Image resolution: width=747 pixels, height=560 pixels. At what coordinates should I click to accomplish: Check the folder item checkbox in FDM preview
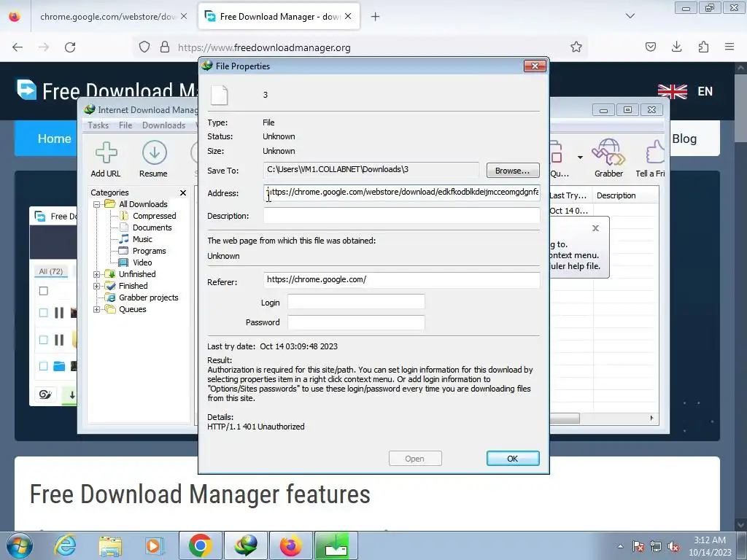tap(43, 366)
